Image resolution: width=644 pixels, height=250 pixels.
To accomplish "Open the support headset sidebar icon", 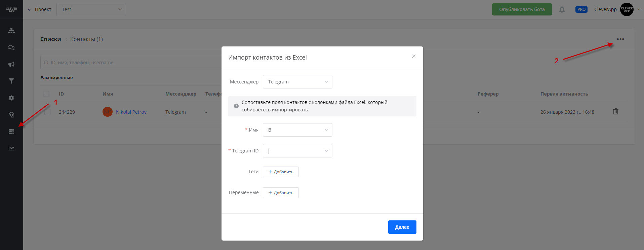I will point(11,115).
